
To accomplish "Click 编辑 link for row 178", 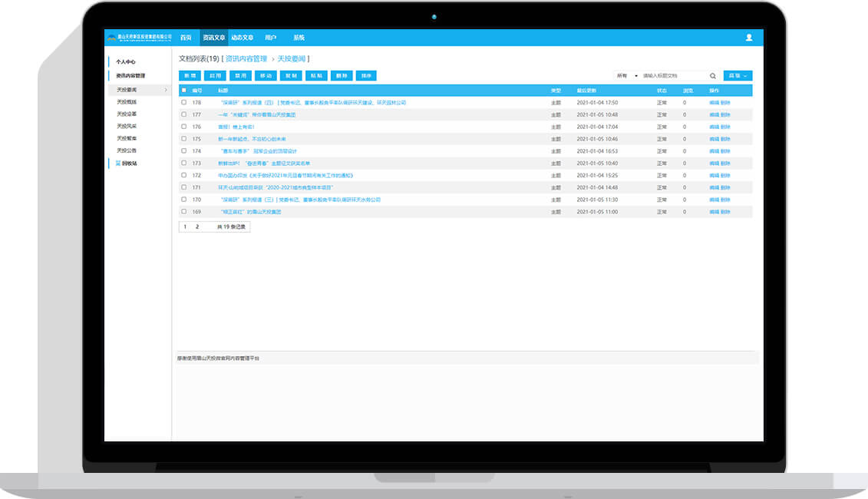I will pyautogui.click(x=714, y=102).
